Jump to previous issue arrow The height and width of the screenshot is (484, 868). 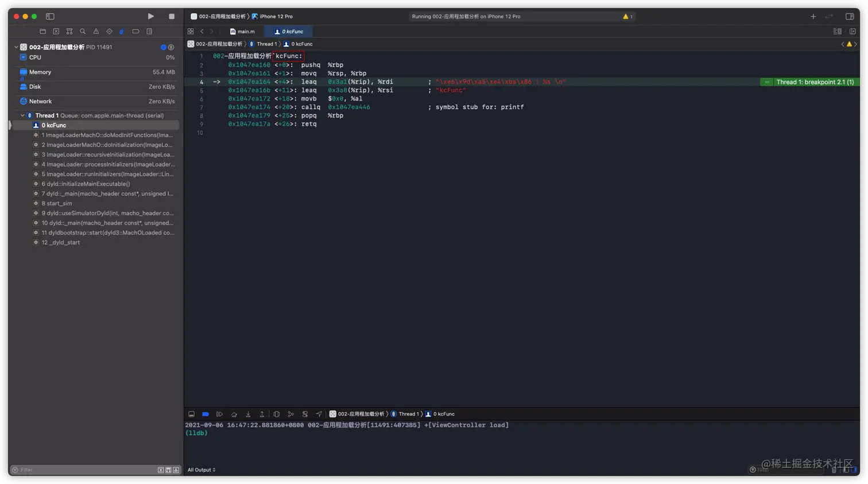(843, 44)
